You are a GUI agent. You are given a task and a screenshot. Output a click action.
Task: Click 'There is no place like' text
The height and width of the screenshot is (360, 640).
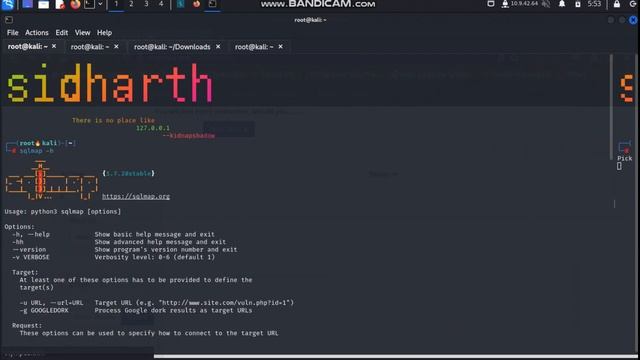(113, 120)
